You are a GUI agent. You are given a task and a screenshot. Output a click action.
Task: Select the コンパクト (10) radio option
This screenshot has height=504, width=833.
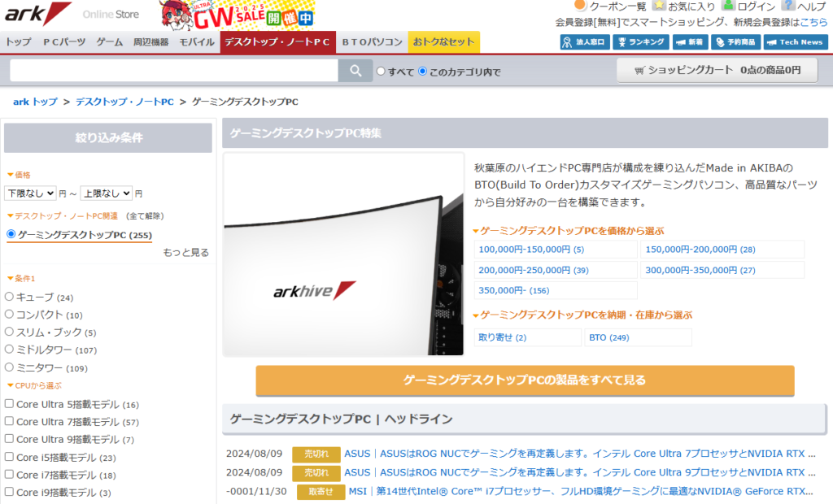[x=9, y=314]
